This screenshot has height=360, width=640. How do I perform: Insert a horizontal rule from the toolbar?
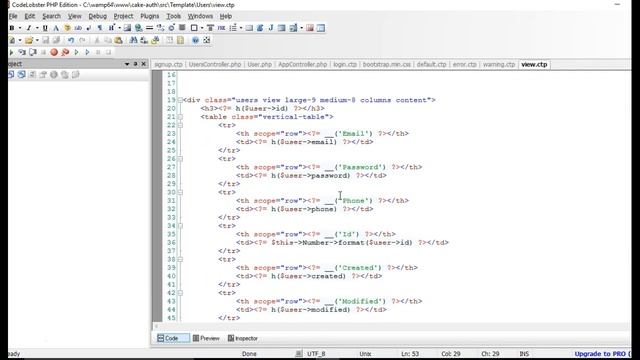click(x=149, y=28)
